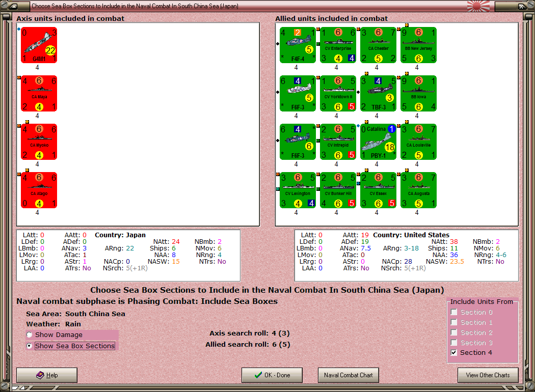Choose the Show Damage radio option

(30, 335)
